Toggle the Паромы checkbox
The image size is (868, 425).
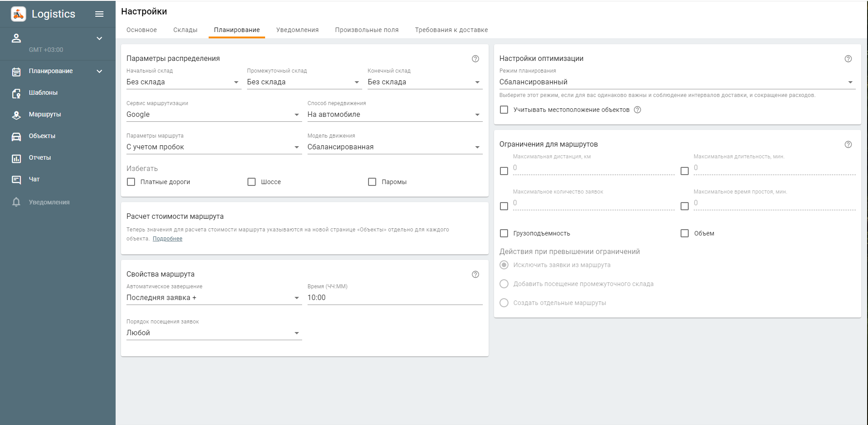[372, 182]
